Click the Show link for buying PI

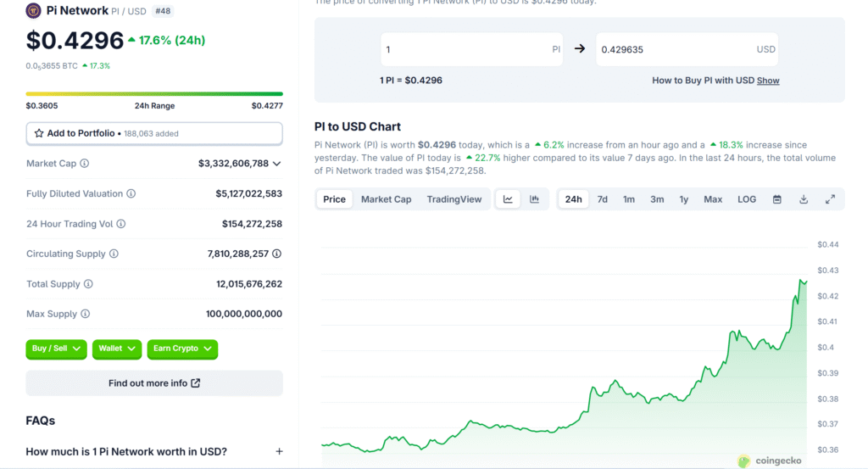tap(768, 81)
